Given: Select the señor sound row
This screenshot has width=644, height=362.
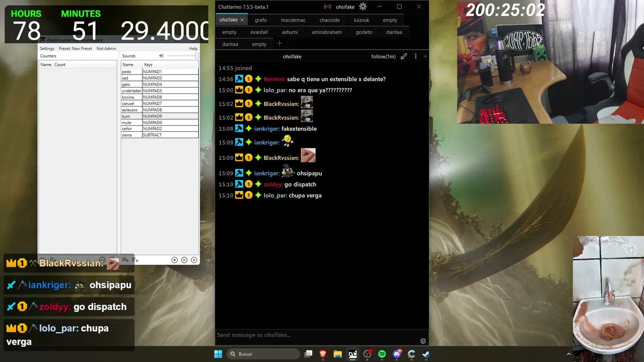Looking at the screenshot, I should (x=159, y=129).
